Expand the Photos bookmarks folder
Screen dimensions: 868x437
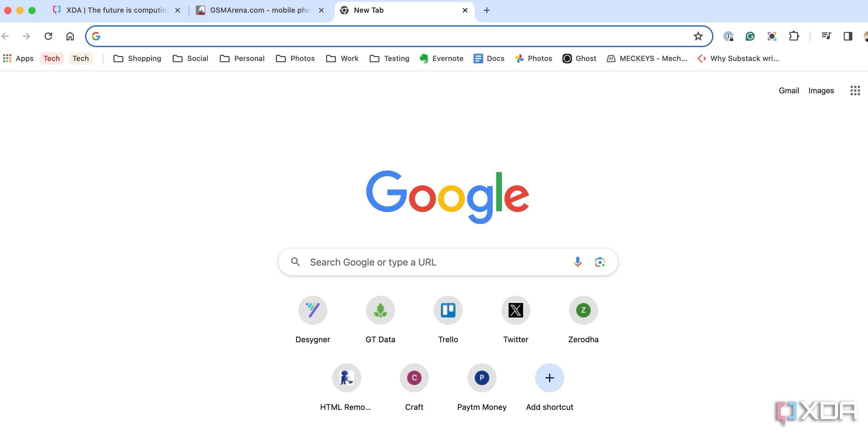point(295,58)
